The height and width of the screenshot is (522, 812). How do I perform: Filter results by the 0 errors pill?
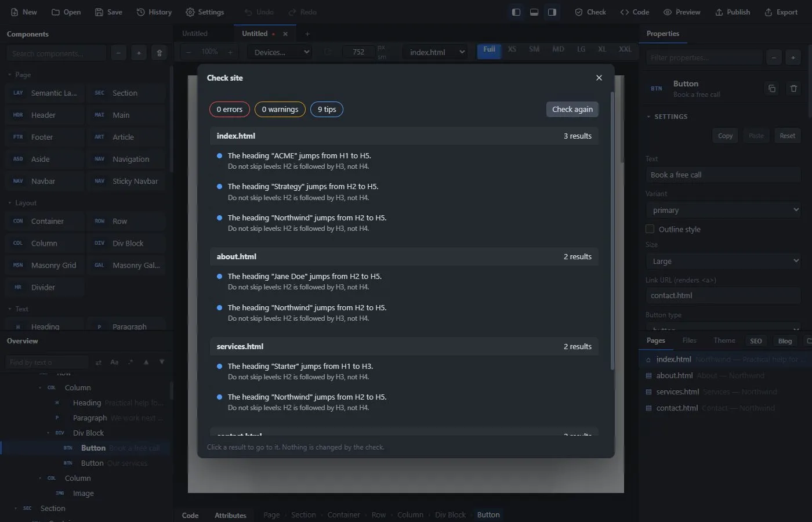pos(230,109)
